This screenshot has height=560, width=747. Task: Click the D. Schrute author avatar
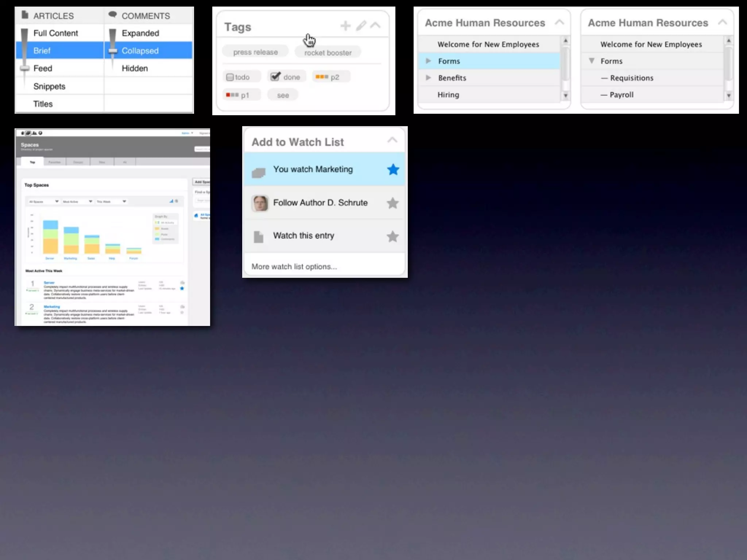pyautogui.click(x=260, y=203)
